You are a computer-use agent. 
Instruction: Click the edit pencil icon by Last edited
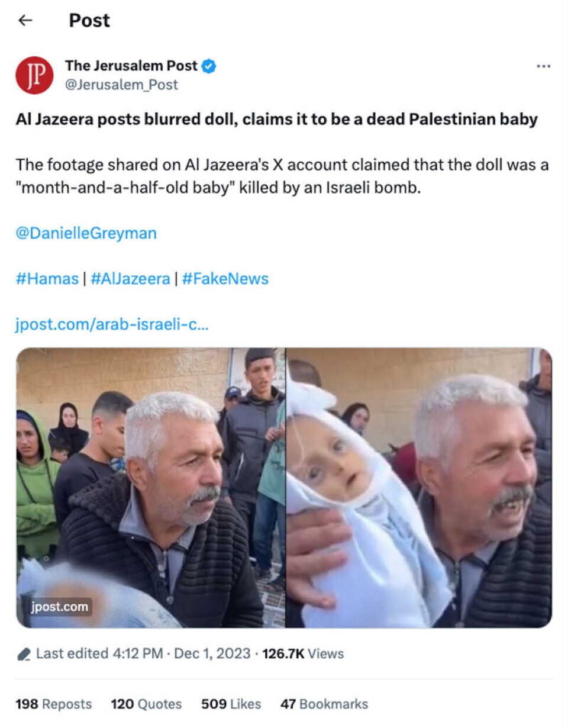click(x=24, y=654)
